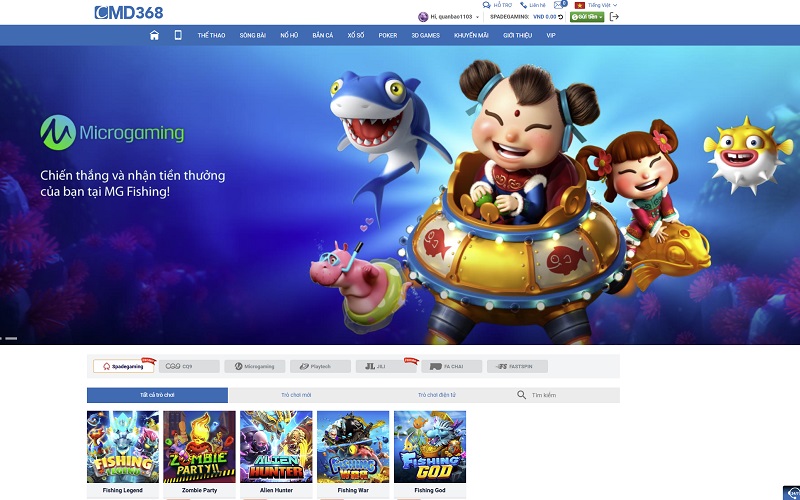Click the Zombie Party title text
Viewport: 800px width, 500px height.
(199, 490)
